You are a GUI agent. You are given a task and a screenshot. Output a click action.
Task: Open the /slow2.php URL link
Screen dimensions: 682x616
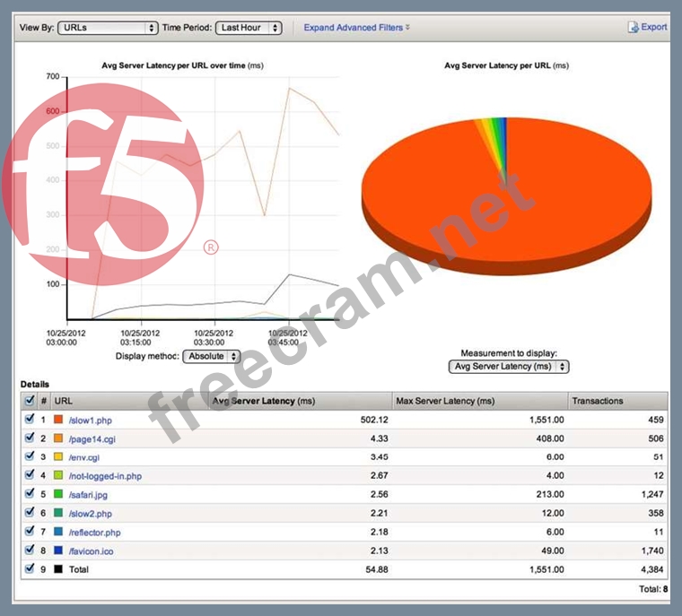point(91,514)
